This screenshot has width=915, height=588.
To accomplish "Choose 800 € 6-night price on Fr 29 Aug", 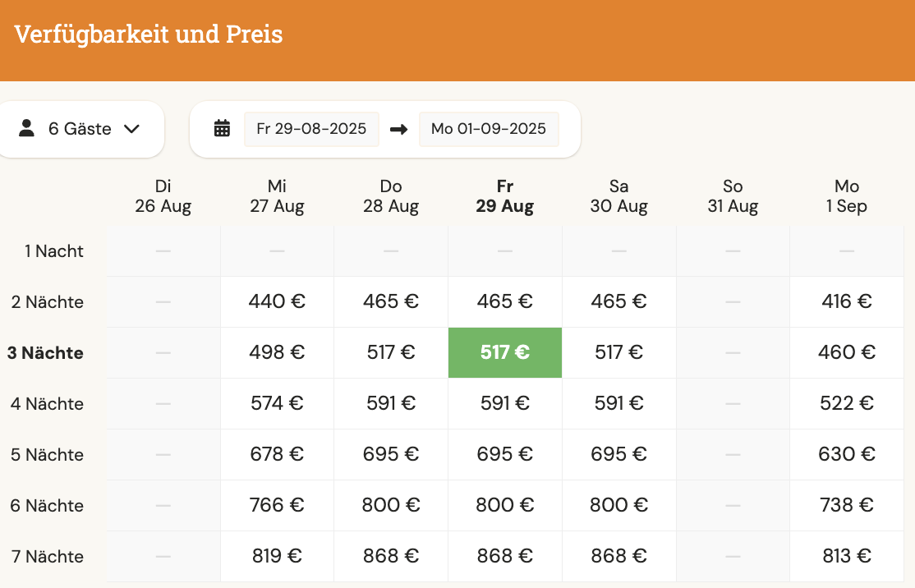I will (505, 505).
